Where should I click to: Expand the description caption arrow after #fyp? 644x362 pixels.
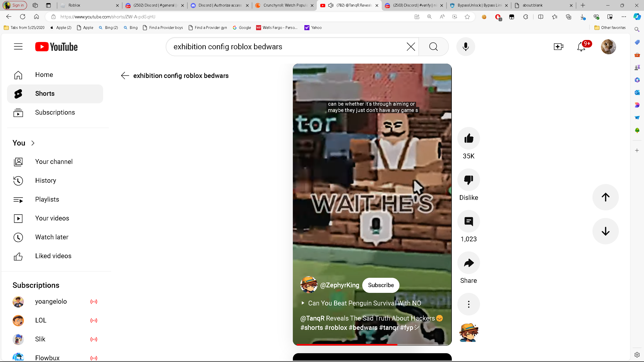(417, 327)
